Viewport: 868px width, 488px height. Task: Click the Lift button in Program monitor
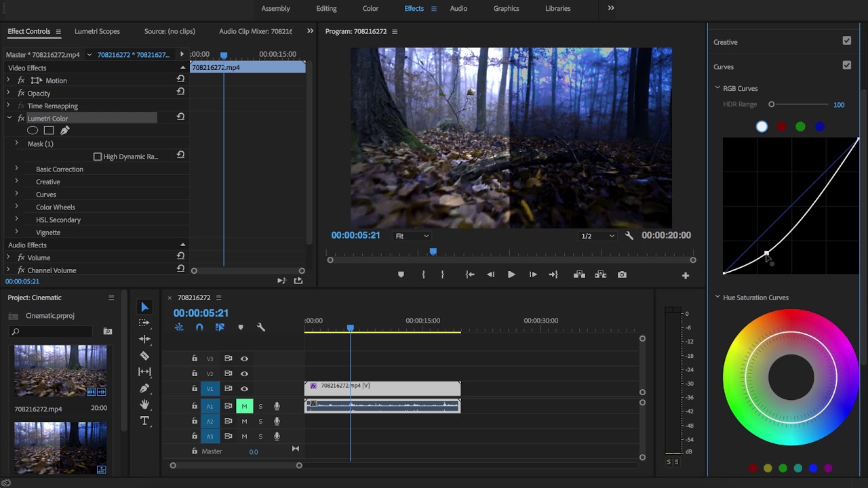(x=579, y=274)
